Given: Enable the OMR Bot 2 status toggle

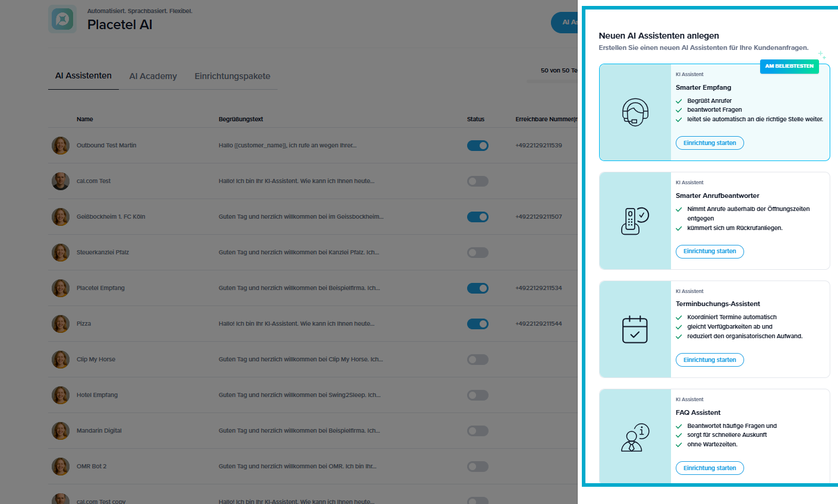Looking at the screenshot, I should click(x=478, y=467).
